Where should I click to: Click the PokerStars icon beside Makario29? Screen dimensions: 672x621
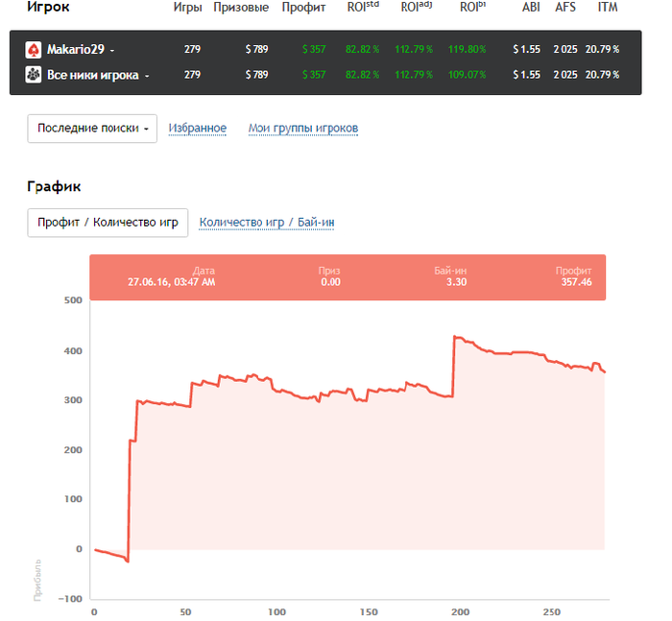[x=34, y=50]
